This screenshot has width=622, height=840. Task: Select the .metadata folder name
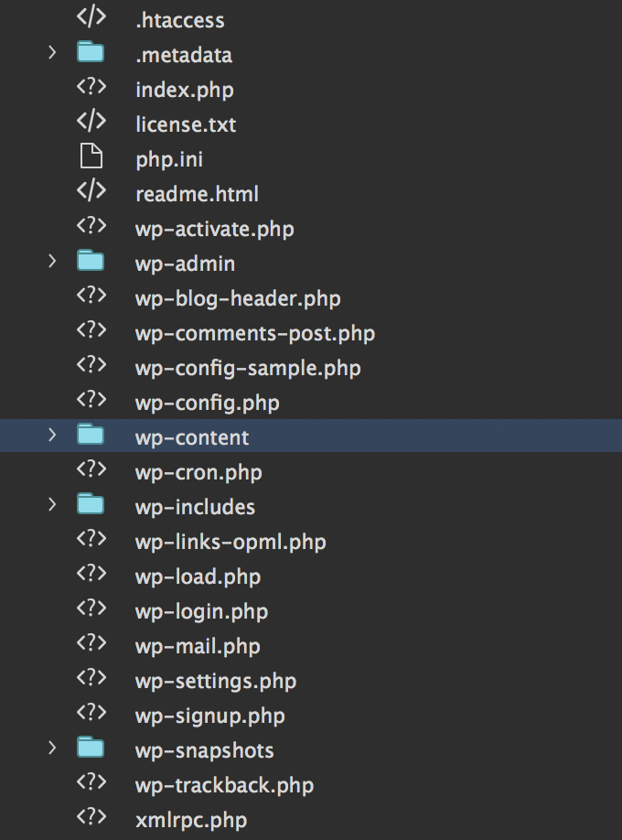pos(184,55)
